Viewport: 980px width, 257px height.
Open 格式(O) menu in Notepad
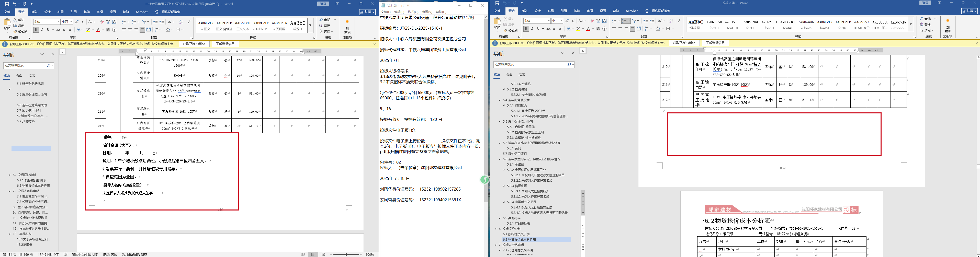pyautogui.click(x=413, y=12)
